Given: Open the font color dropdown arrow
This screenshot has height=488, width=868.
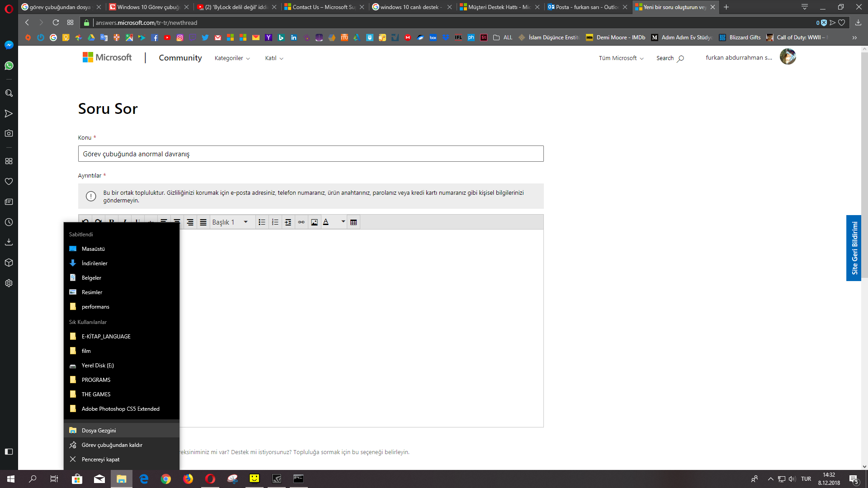Looking at the screenshot, I should [x=343, y=222].
